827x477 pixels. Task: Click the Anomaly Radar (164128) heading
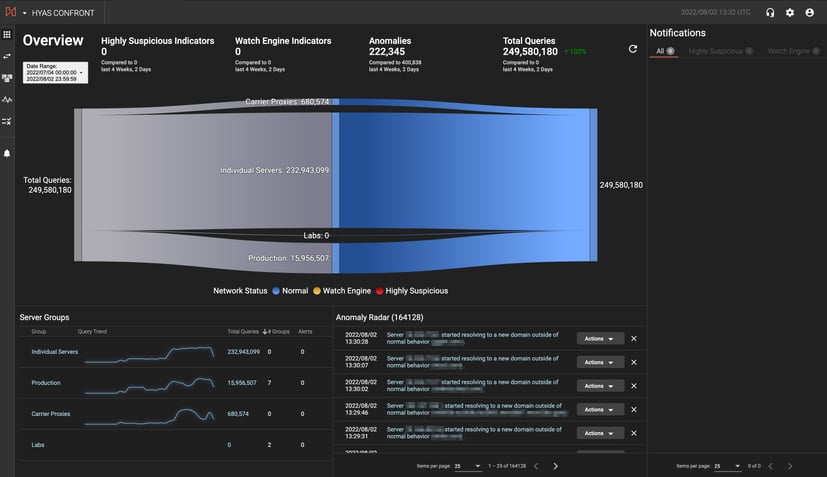379,318
